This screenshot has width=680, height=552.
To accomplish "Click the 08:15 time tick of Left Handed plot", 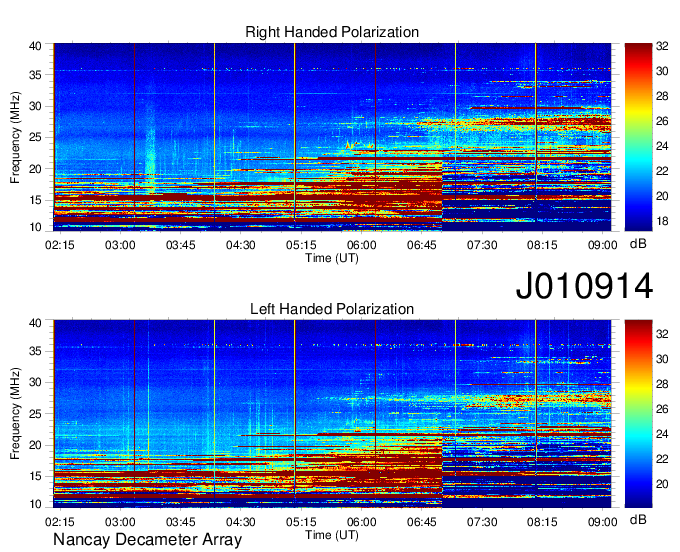I will click(542, 522).
